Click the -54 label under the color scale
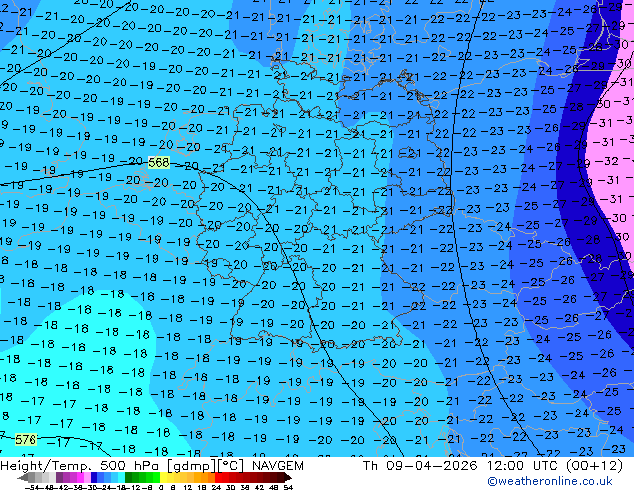Viewport: 634px width, 490px height. tap(32, 488)
